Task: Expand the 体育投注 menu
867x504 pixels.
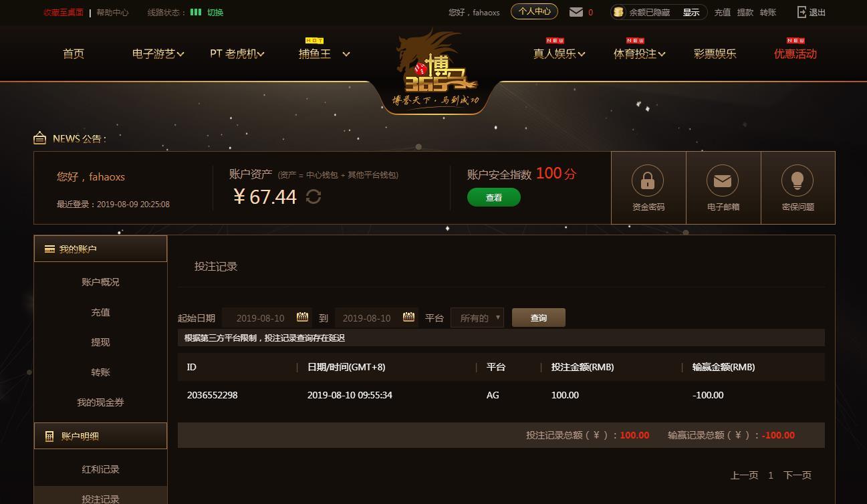Action: pos(639,53)
